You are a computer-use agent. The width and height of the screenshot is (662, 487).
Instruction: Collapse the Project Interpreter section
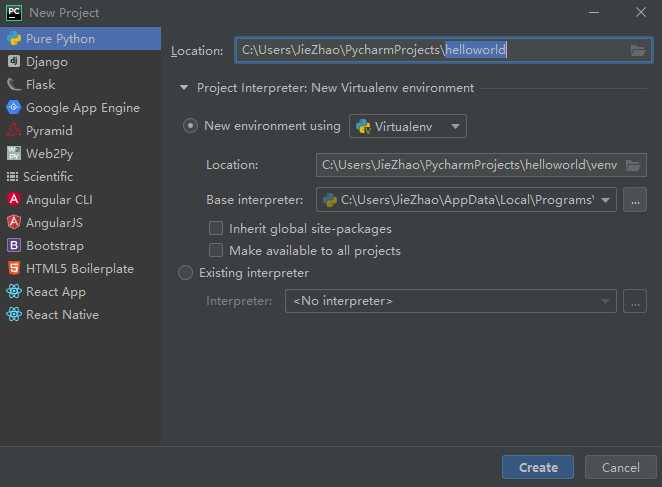point(184,88)
